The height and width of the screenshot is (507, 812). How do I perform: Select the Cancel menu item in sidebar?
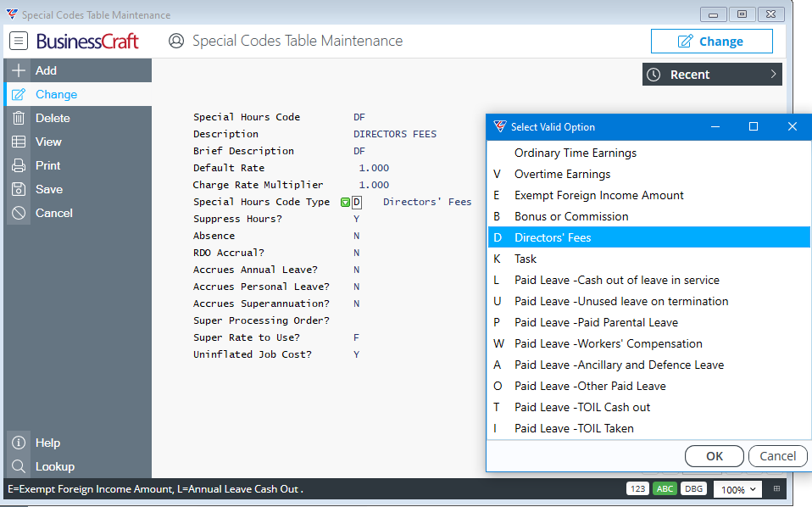pyautogui.click(x=78, y=213)
